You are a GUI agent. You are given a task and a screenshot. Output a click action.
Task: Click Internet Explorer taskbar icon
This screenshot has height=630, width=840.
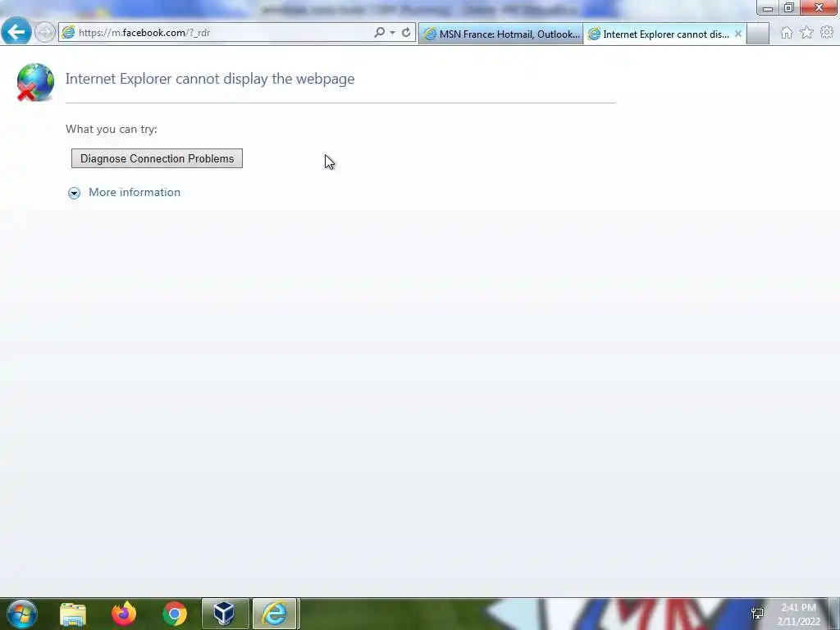[x=276, y=614]
